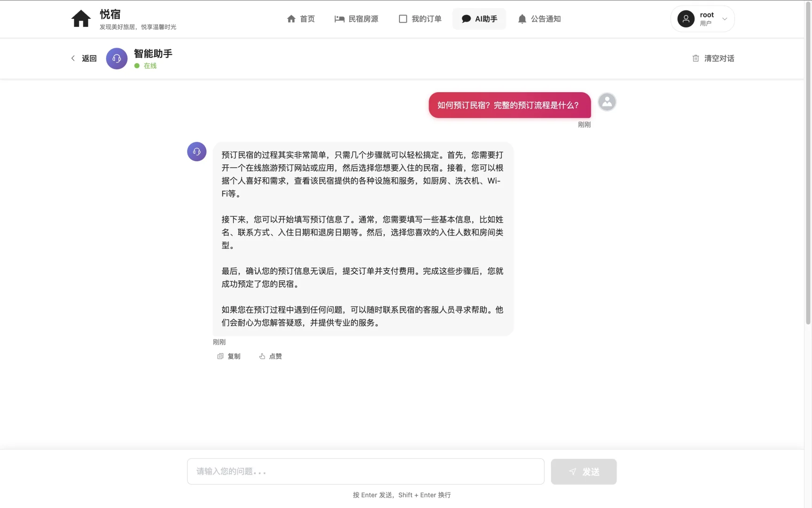This screenshot has width=812, height=508.
Task: Open 民宿房源 via the bed icon
Action: tap(339, 18)
